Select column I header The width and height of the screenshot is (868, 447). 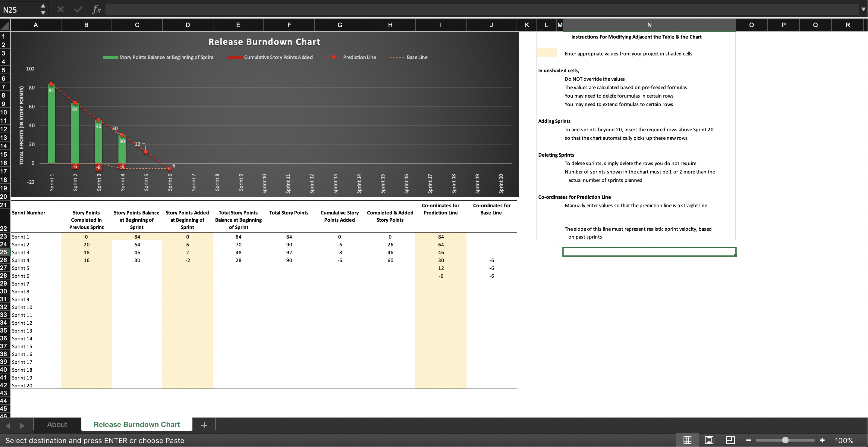441,25
